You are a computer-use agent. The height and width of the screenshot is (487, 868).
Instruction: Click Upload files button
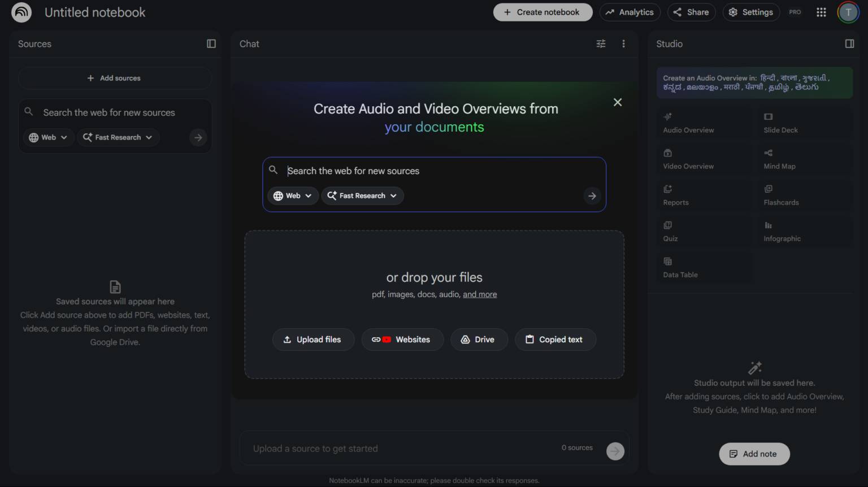coord(313,340)
